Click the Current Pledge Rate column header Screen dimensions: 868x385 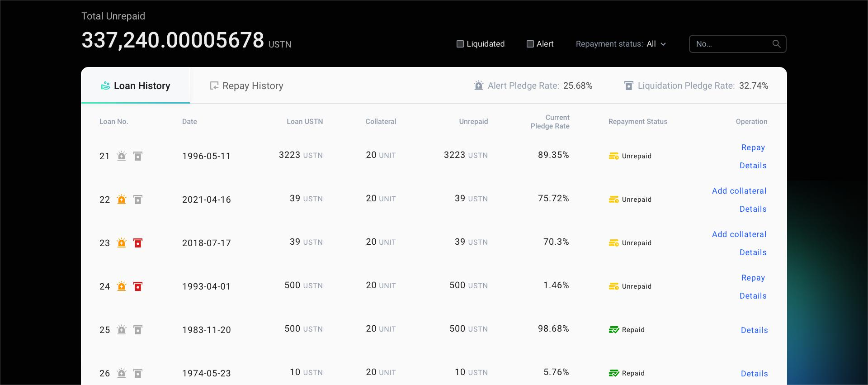click(x=550, y=122)
